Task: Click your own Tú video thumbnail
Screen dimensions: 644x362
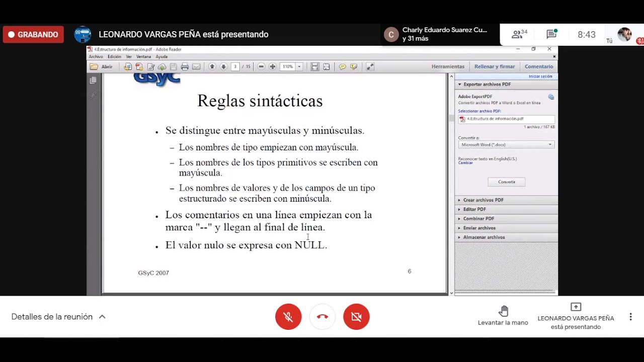Action: pyautogui.click(x=624, y=34)
